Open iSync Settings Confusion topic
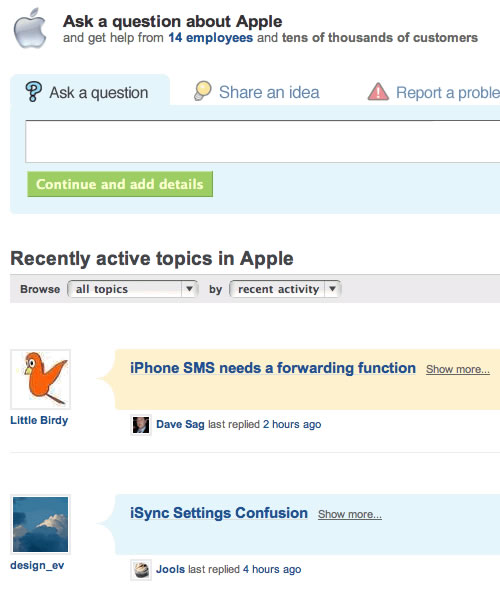 (219, 513)
